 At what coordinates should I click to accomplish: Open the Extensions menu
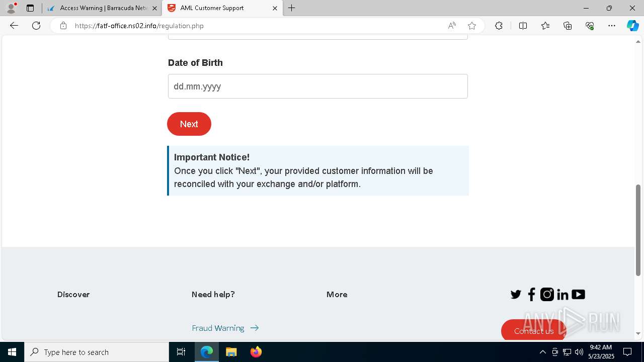coord(499,26)
